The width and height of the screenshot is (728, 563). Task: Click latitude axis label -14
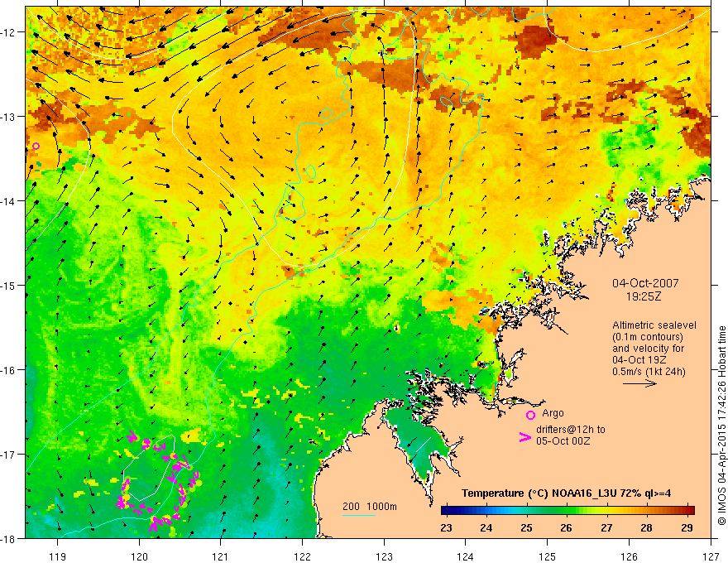tap(9, 201)
